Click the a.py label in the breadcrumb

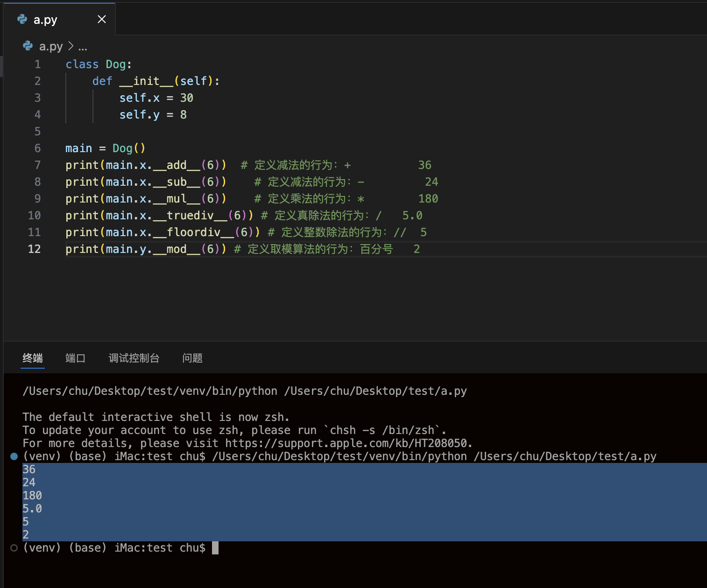point(50,46)
